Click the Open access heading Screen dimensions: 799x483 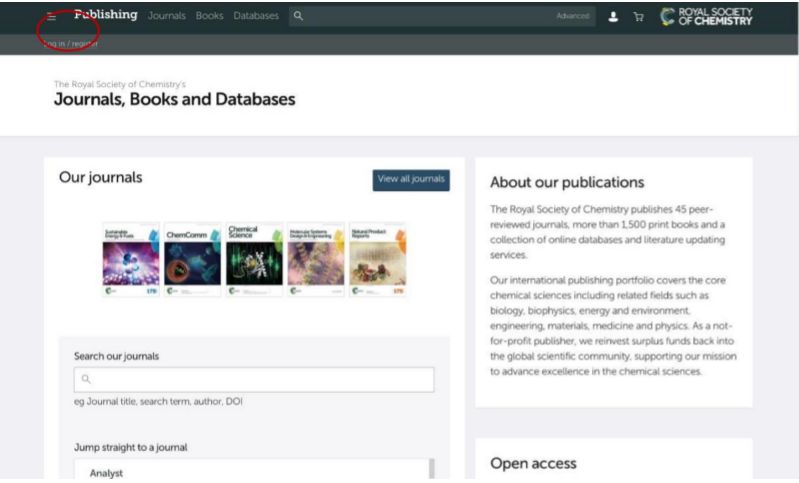pos(533,463)
